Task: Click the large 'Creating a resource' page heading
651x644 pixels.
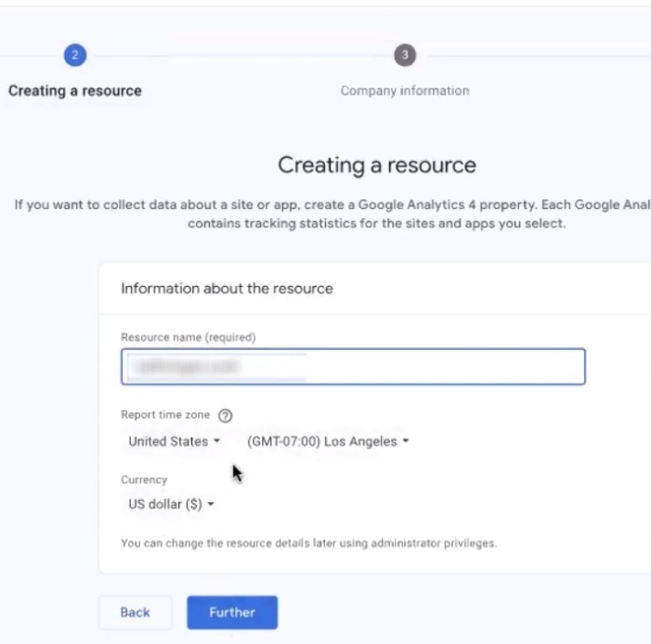Action: pyautogui.click(x=376, y=166)
